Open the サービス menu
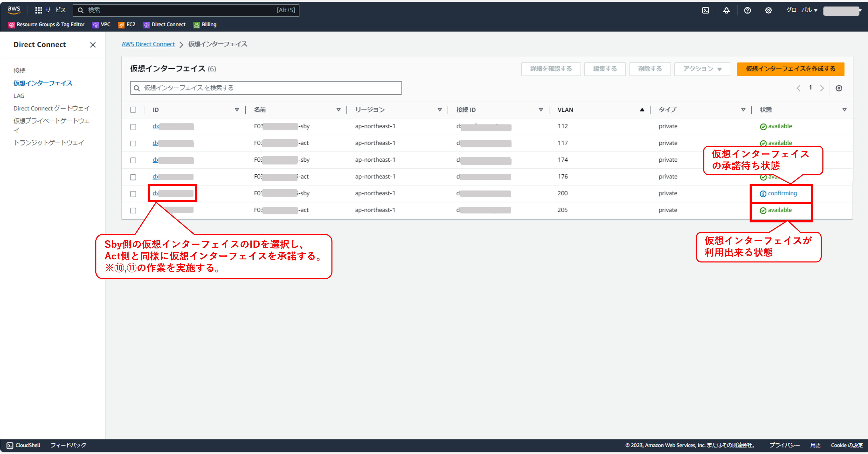868x454 pixels. pyautogui.click(x=50, y=10)
